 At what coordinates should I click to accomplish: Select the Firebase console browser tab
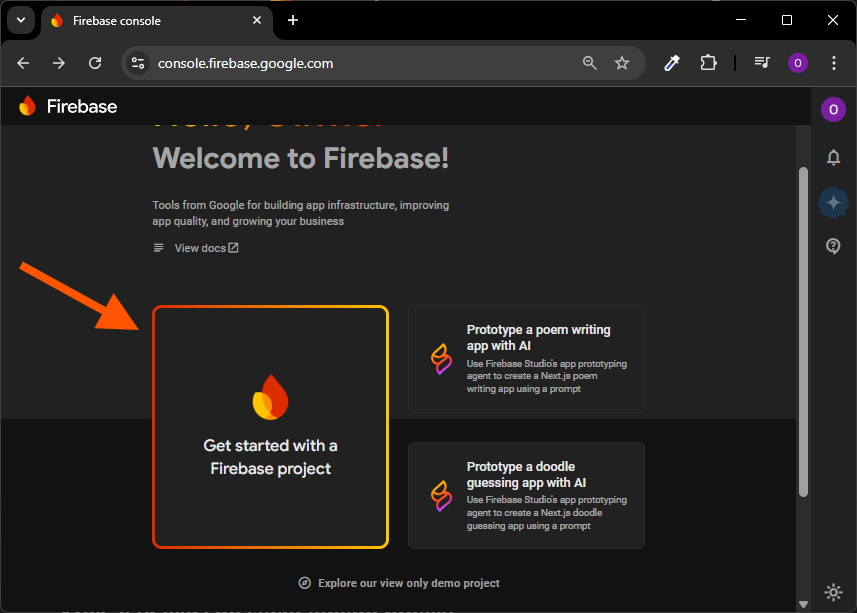156,21
